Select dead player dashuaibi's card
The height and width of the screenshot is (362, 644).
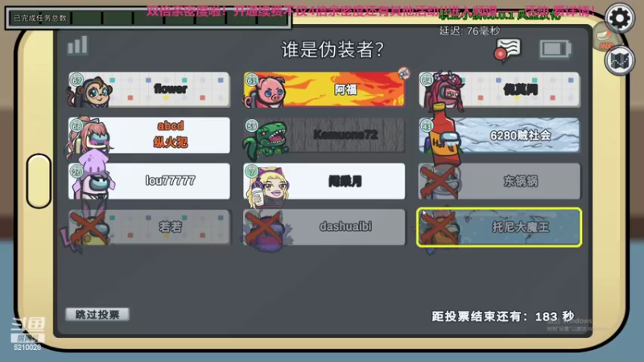pyautogui.click(x=324, y=227)
